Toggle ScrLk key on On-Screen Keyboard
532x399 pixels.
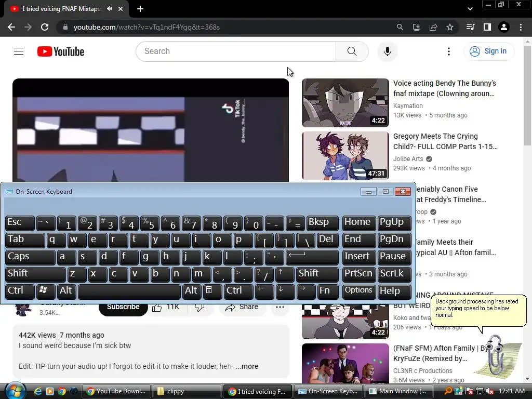point(394,274)
